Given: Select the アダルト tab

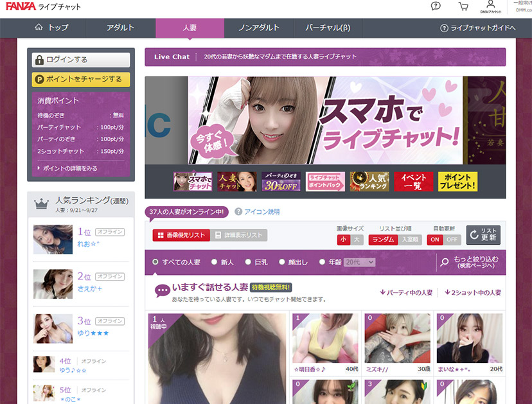Looking at the screenshot, I should 122,28.
